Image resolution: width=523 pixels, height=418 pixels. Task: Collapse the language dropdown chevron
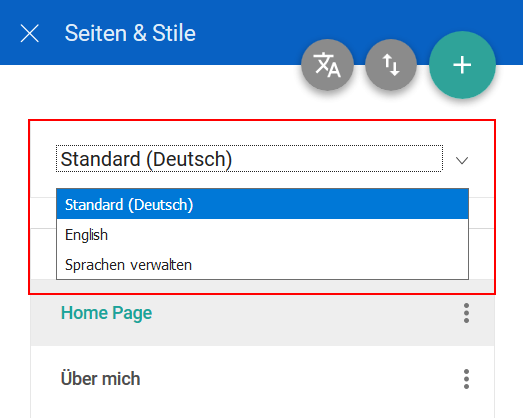click(x=462, y=161)
